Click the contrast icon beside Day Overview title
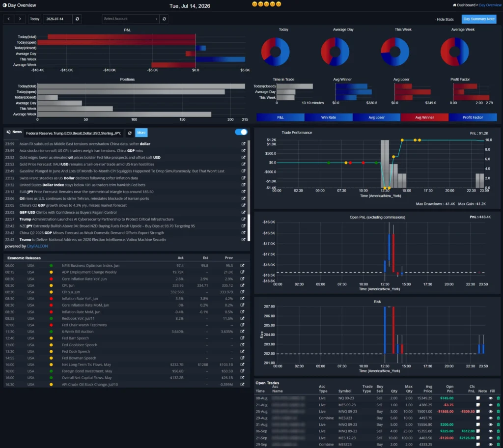Viewport: 503px width, 448px height. 4,5
